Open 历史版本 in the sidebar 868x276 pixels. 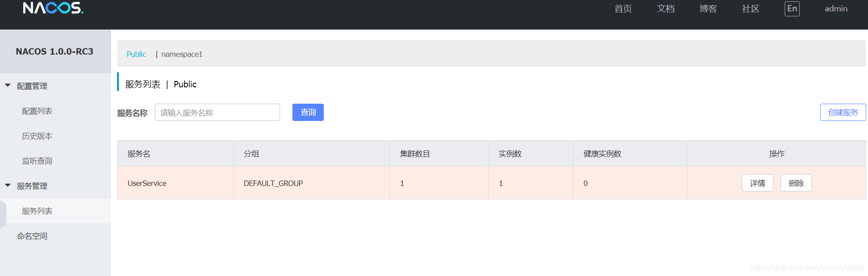coord(37,136)
